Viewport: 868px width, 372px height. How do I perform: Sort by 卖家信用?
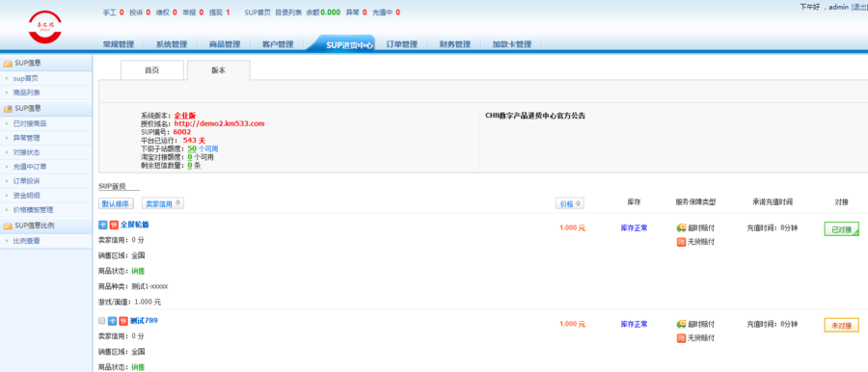pyautogui.click(x=163, y=203)
